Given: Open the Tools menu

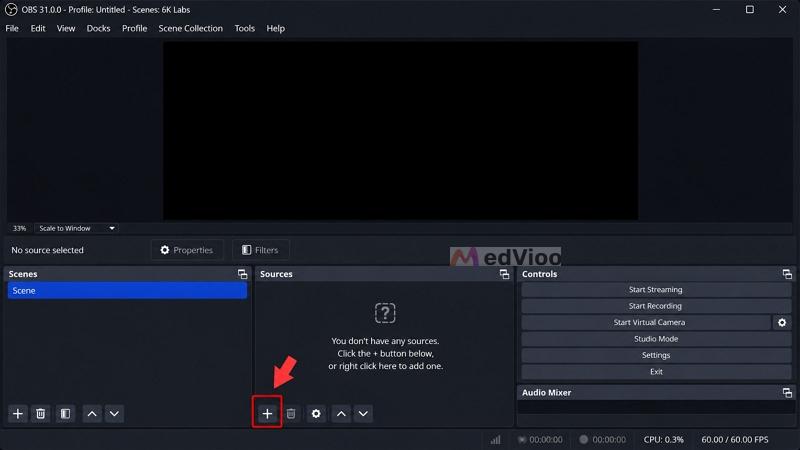Looking at the screenshot, I should click(x=244, y=29).
